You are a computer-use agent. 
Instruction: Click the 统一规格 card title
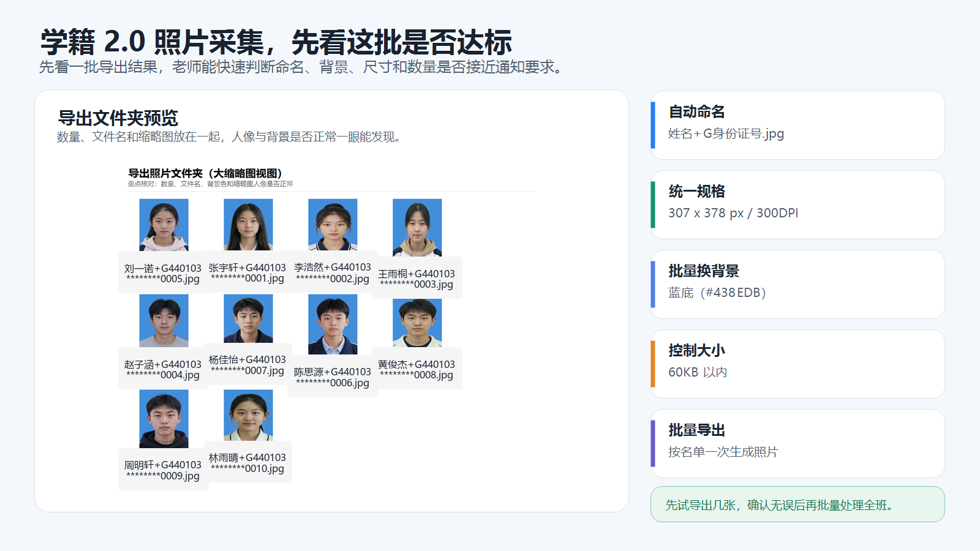[x=696, y=192]
